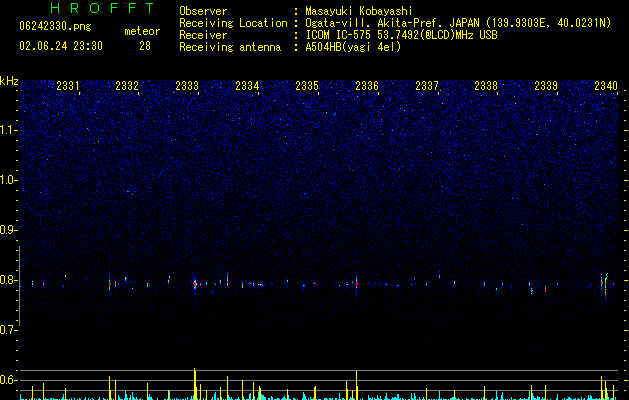Click time marker 2333

[x=187, y=85]
